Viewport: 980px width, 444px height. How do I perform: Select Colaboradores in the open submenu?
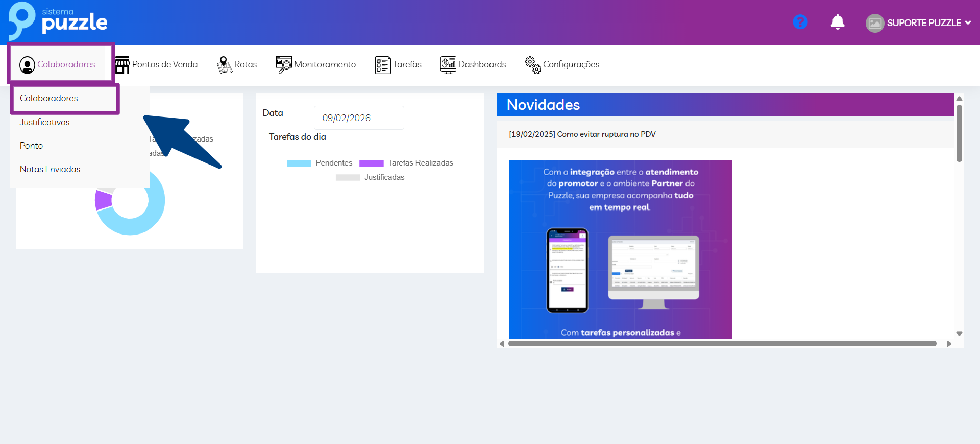point(49,98)
